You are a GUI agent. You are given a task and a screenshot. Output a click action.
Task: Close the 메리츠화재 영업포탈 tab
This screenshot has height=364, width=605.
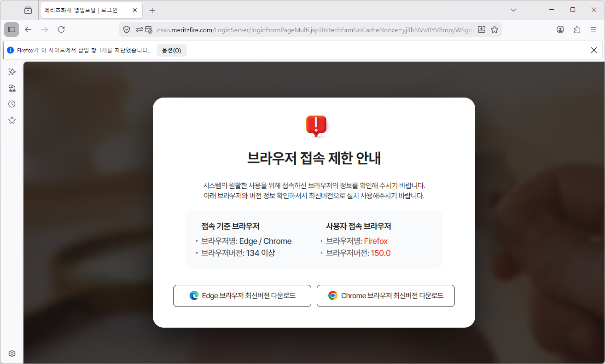(134, 10)
